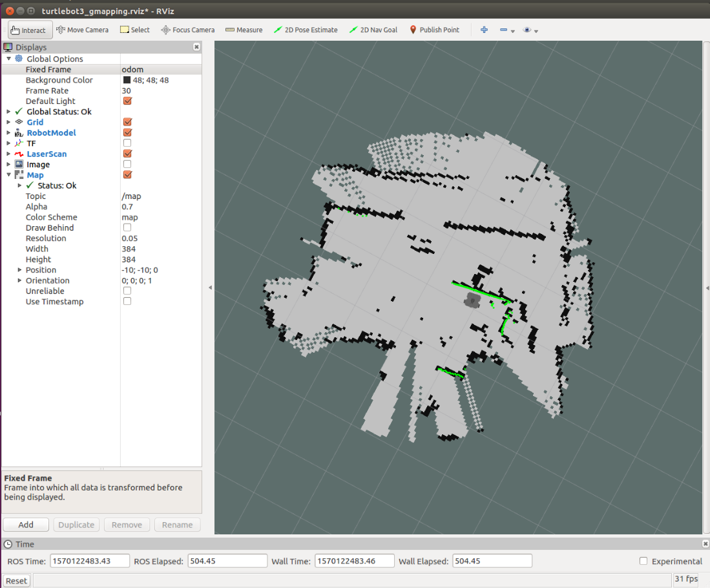Activate the Select tool
The image size is (710, 588).
[x=134, y=30]
